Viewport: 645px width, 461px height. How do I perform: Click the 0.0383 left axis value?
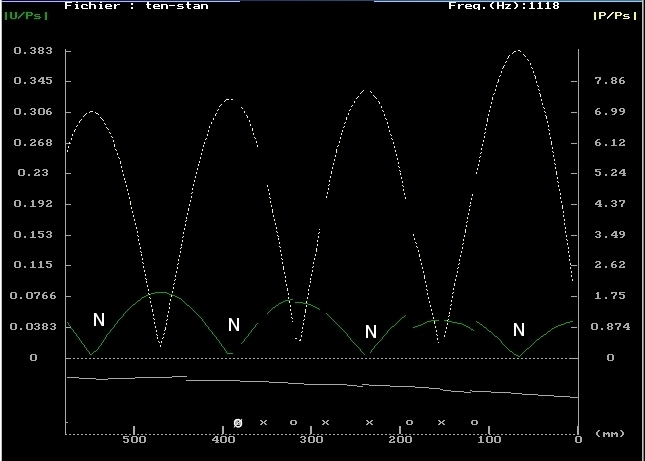[33, 327]
